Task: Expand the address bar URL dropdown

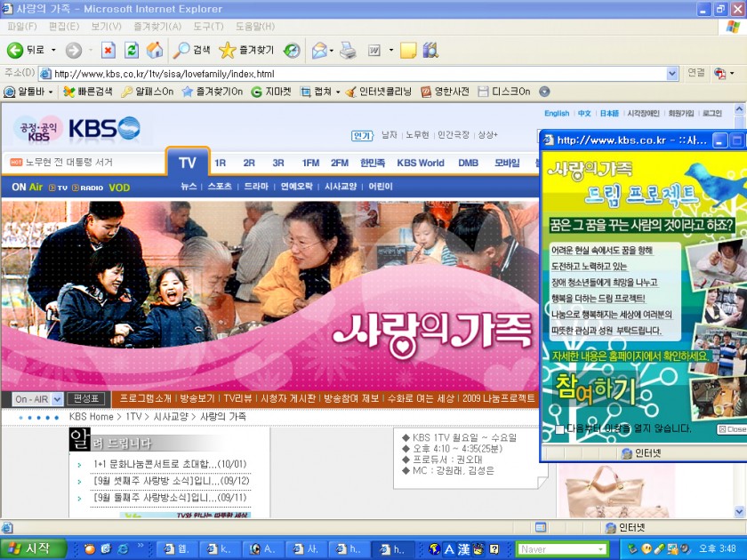Action: click(672, 73)
